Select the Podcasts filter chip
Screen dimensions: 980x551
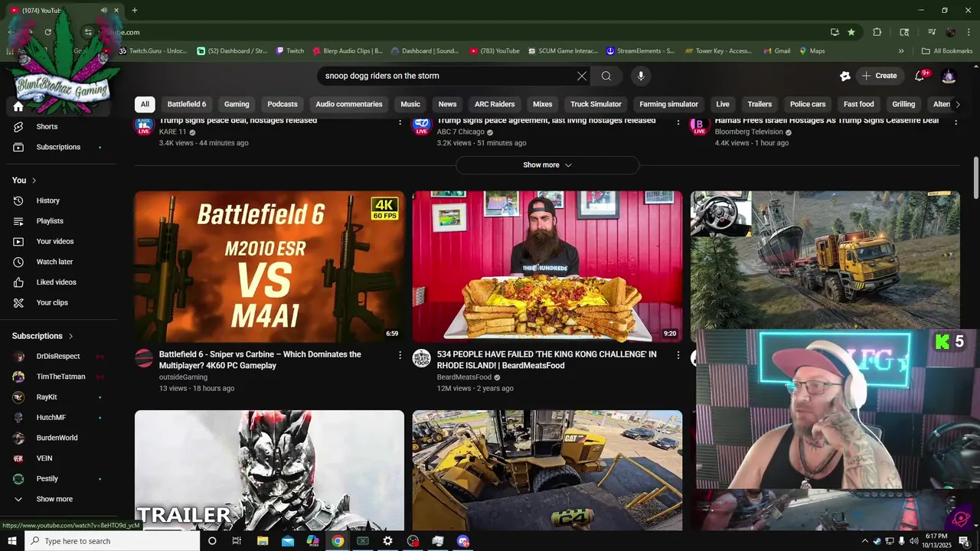(x=283, y=104)
